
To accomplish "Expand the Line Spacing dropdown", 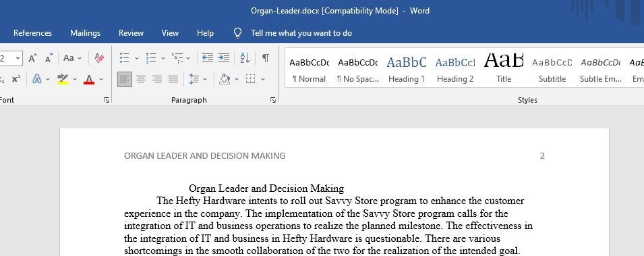I will [205, 79].
